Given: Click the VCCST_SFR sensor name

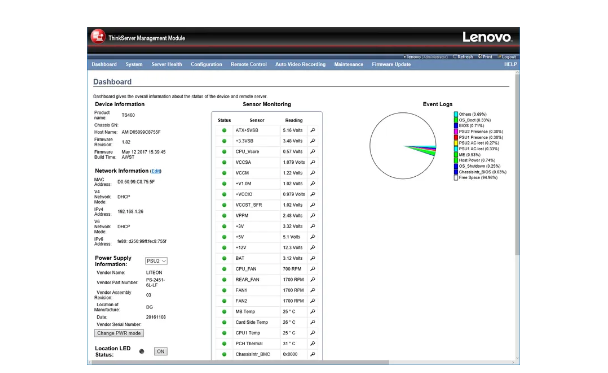Looking at the screenshot, I should pyautogui.click(x=249, y=205).
